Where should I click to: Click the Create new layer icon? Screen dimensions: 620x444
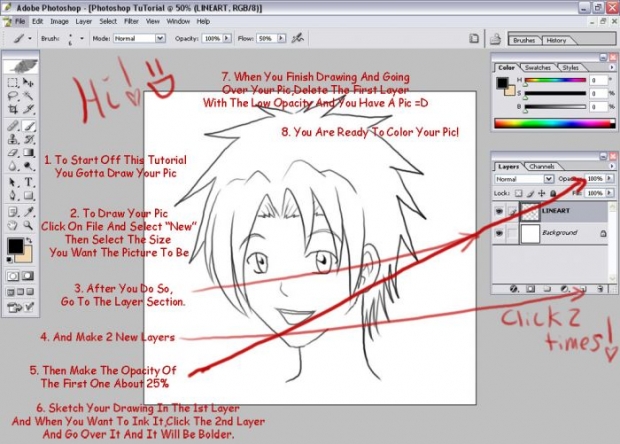[x=583, y=289]
